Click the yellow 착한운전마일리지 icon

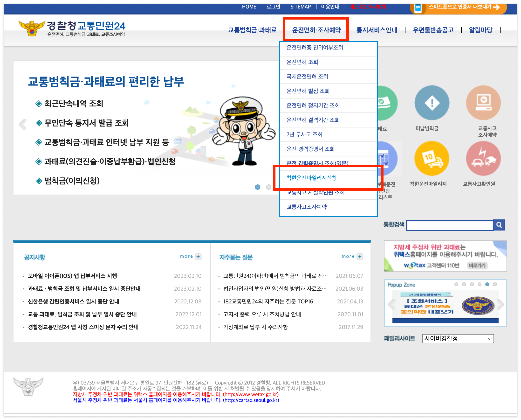pyautogui.click(x=432, y=159)
